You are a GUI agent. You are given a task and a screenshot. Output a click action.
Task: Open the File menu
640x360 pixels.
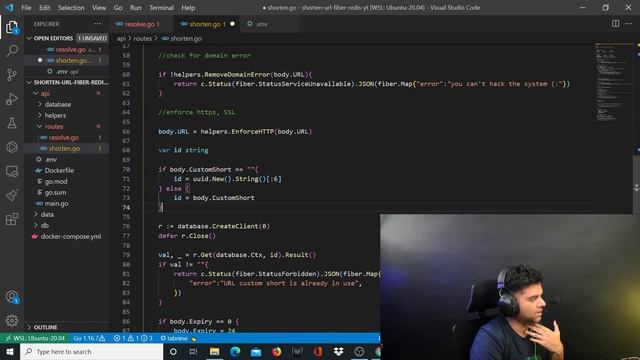click(x=26, y=8)
